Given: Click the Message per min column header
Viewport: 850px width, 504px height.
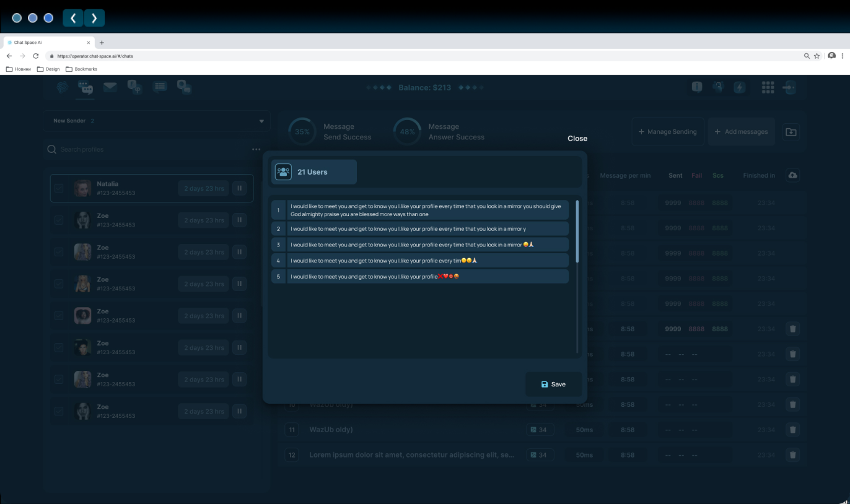Looking at the screenshot, I should (625, 175).
